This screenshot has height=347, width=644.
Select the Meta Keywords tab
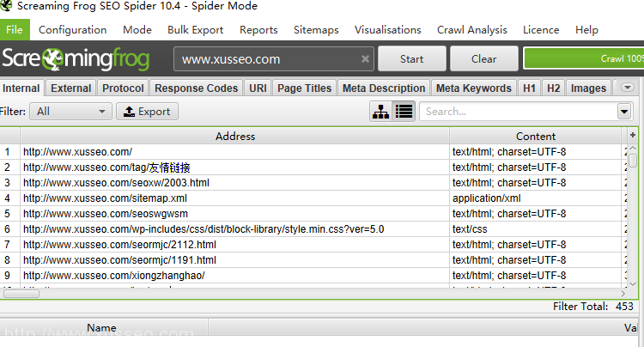(473, 88)
